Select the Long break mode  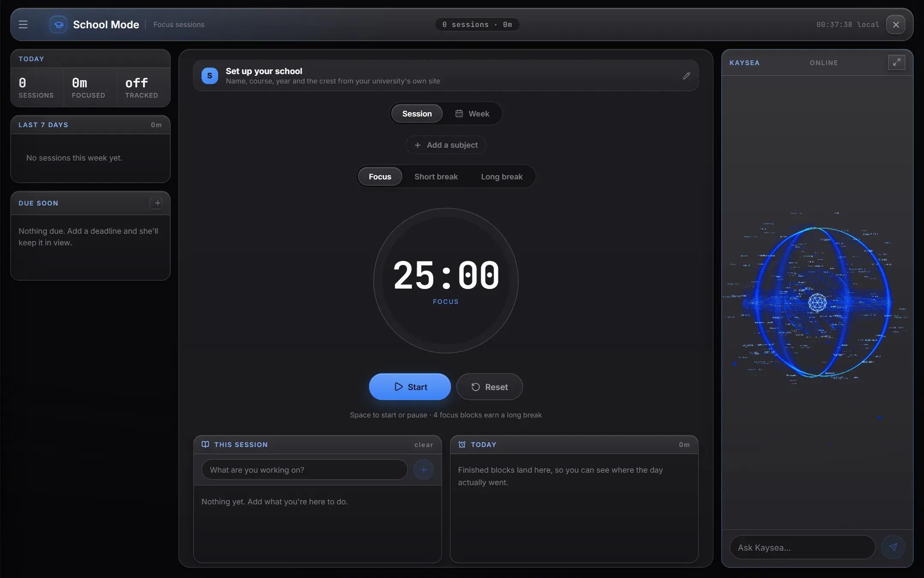(502, 176)
